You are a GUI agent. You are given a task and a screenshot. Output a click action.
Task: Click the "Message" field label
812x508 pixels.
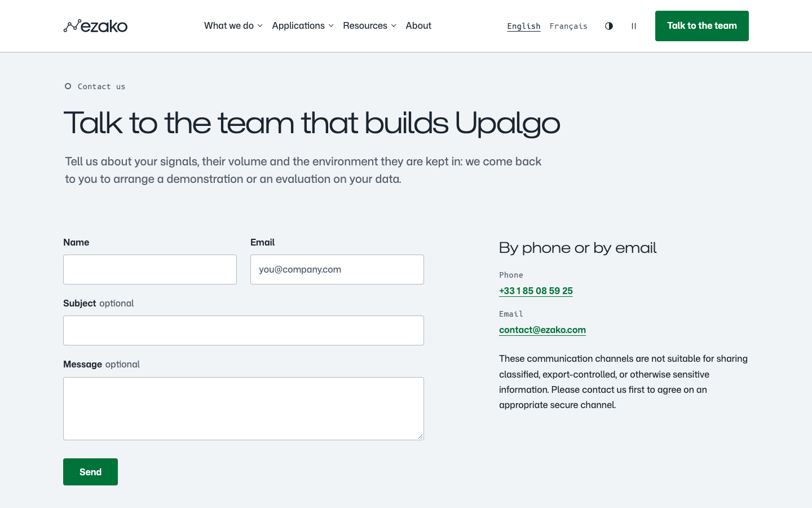[x=82, y=364]
